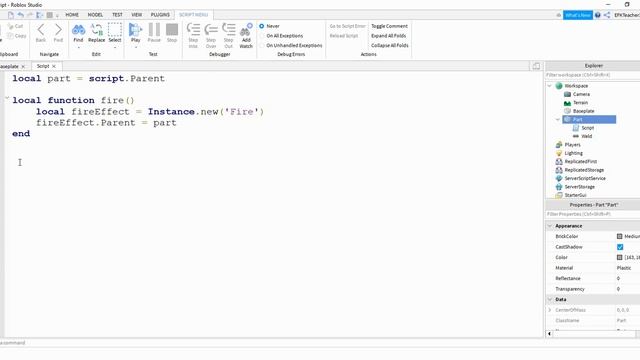Select Baseplate in the Explorer tree
Viewport: 640px width, 360px height.
(583, 111)
